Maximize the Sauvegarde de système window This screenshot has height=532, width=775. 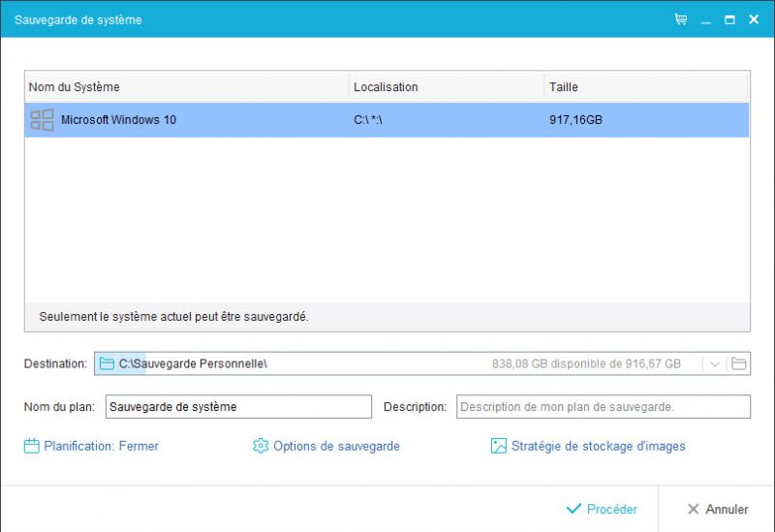(x=729, y=19)
